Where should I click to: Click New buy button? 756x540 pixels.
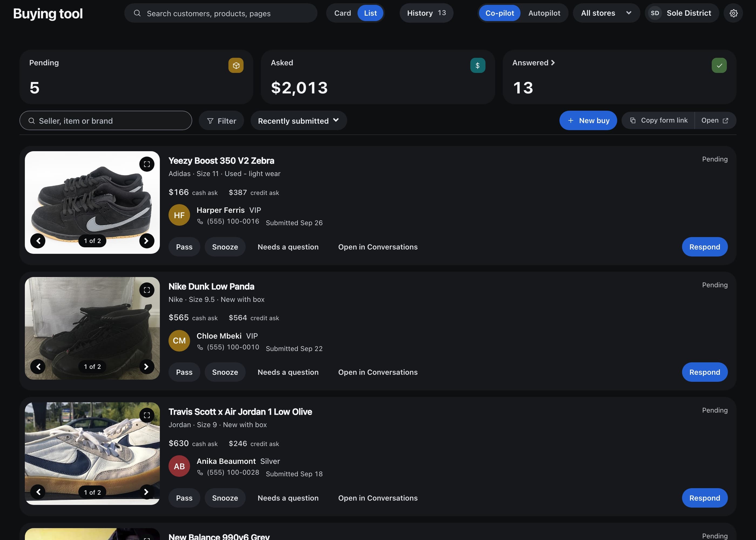point(588,120)
